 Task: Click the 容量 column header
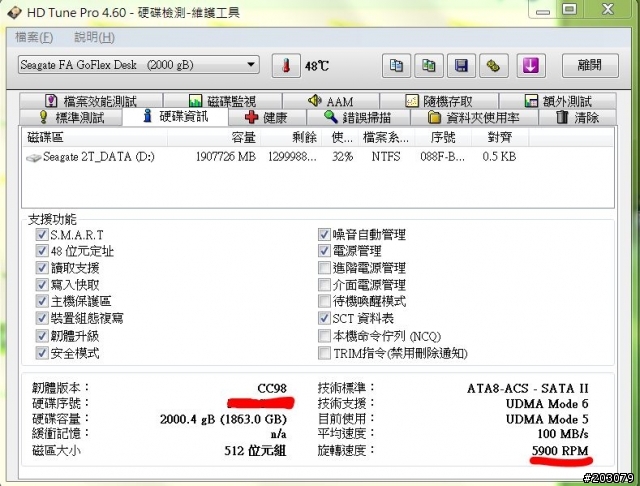click(214, 138)
